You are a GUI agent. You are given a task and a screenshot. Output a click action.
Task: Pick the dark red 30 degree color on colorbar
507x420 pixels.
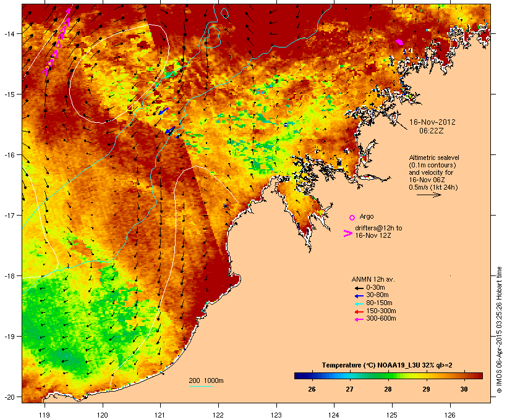[x=464, y=376]
